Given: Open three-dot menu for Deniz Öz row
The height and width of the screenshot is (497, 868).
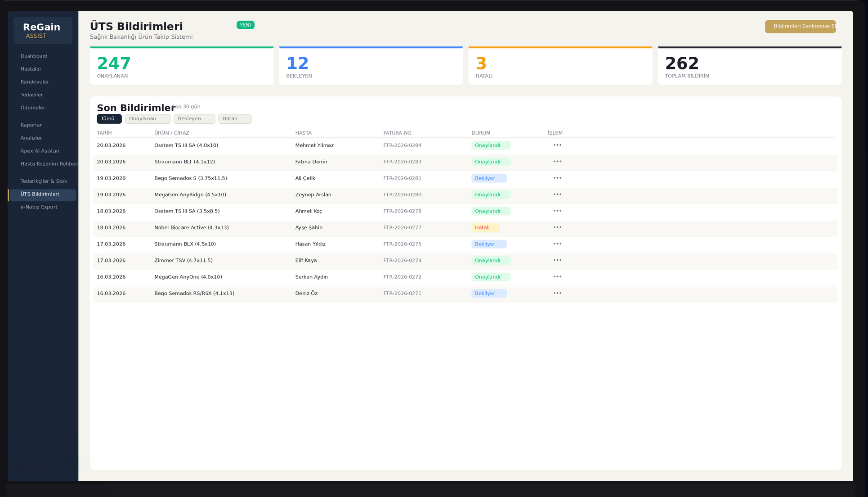Looking at the screenshot, I should 557,293.
